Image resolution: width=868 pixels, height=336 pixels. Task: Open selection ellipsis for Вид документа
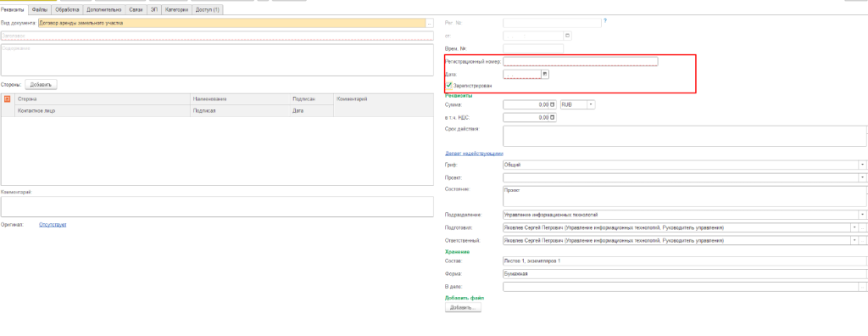coord(430,23)
